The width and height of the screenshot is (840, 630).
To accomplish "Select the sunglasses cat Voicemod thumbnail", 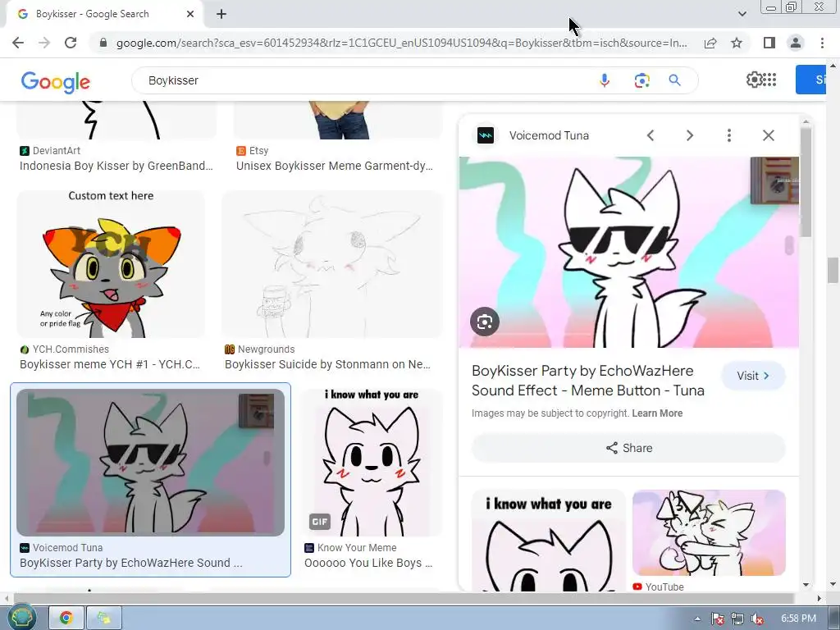I will click(x=151, y=463).
